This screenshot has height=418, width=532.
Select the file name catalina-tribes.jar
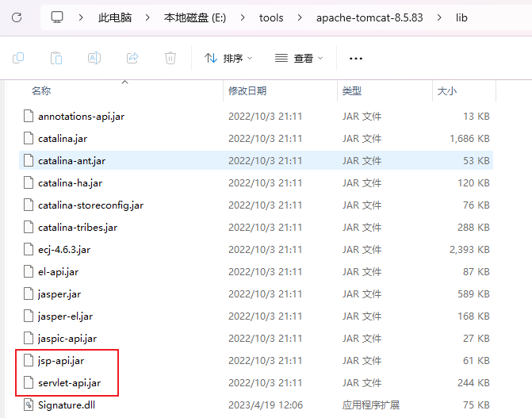coord(78,228)
